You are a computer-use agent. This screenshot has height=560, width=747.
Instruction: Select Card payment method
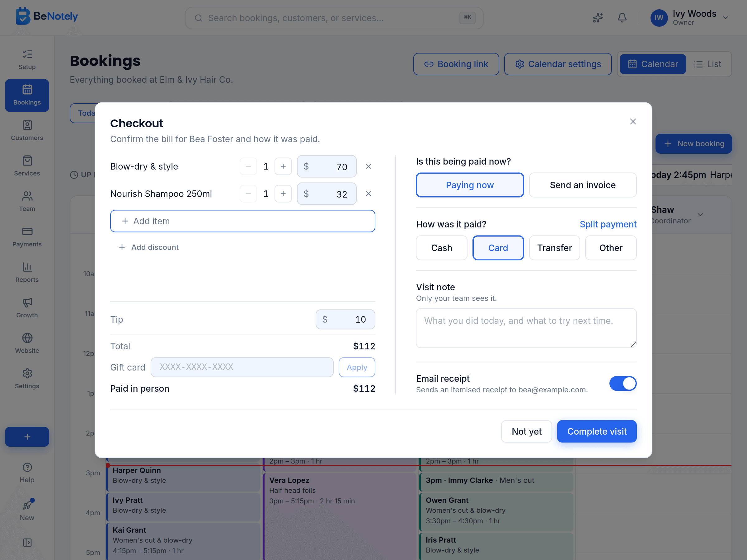(498, 248)
